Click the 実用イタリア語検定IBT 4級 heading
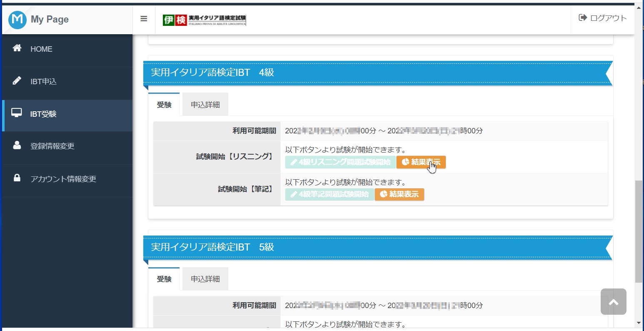 (212, 73)
